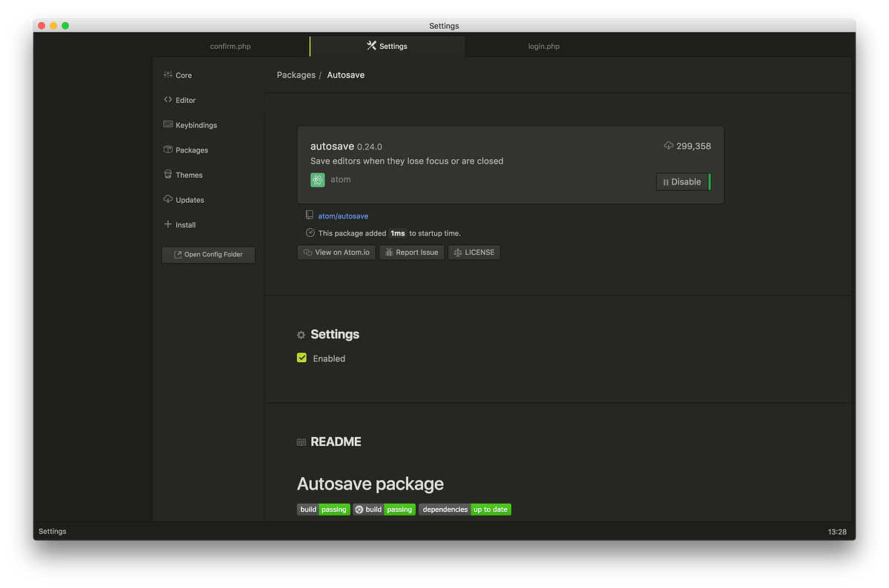Click the Editor code brackets icon
Image resolution: width=889 pixels, height=588 pixels.
click(x=168, y=99)
